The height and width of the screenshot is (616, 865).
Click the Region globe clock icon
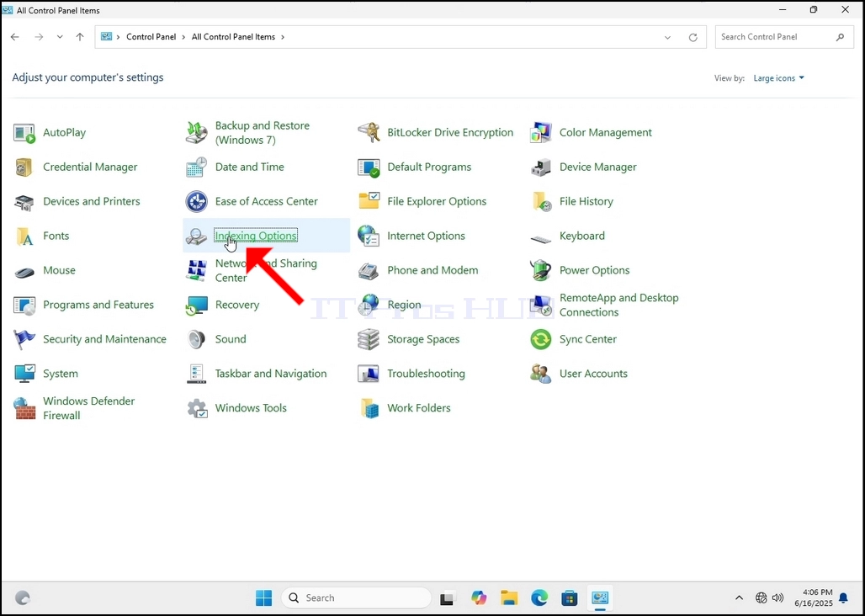pos(369,305)
